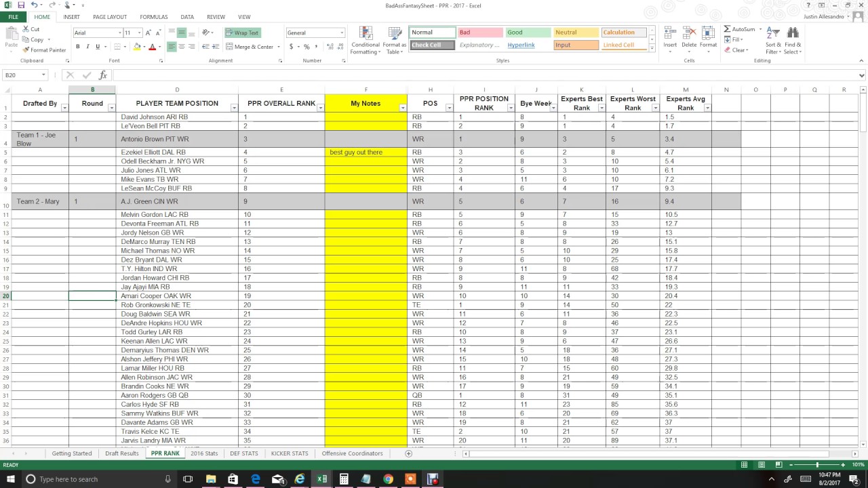The image size is (868, 488).
Task: Apply the Good cell style
Action: pos(528,33)
